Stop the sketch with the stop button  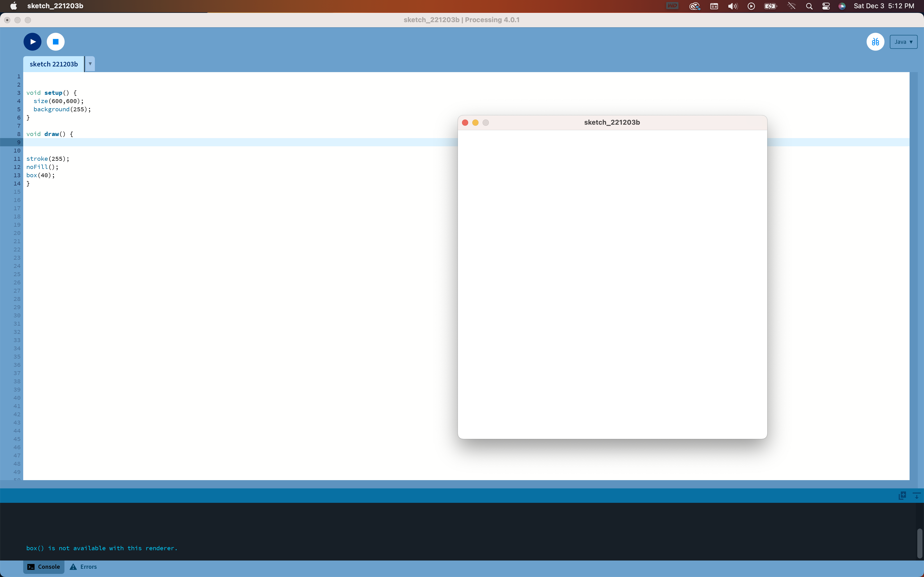pos(55,41)
